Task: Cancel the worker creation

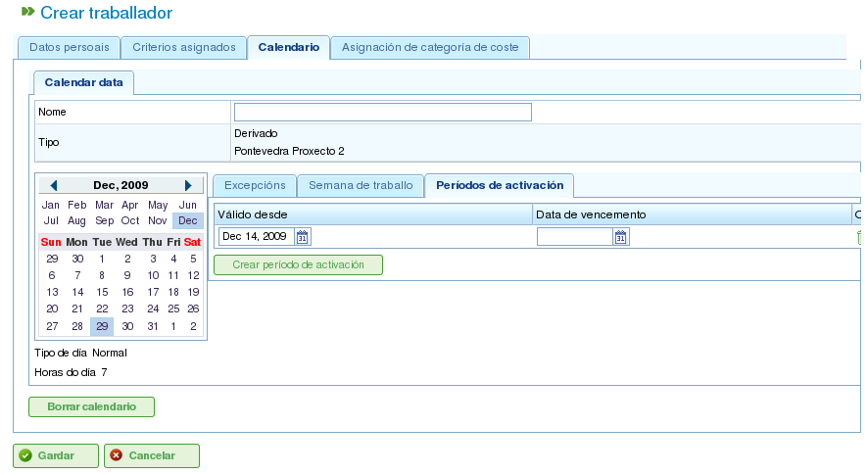Action: point(151,455)
